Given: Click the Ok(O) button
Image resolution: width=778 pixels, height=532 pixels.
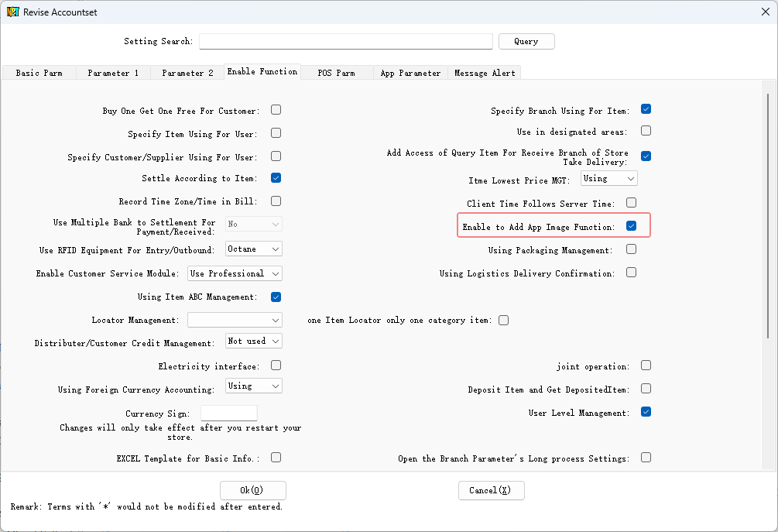Looking at the screenshot, I should [252, 490].
